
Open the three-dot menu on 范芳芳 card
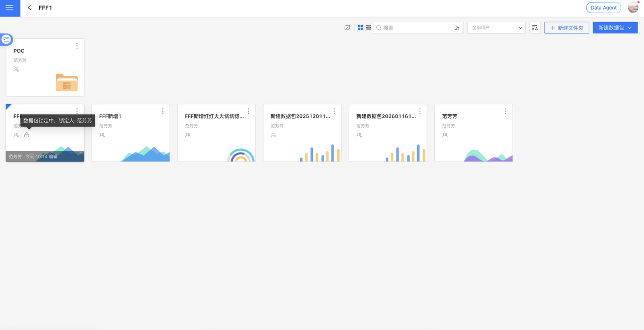506,111
